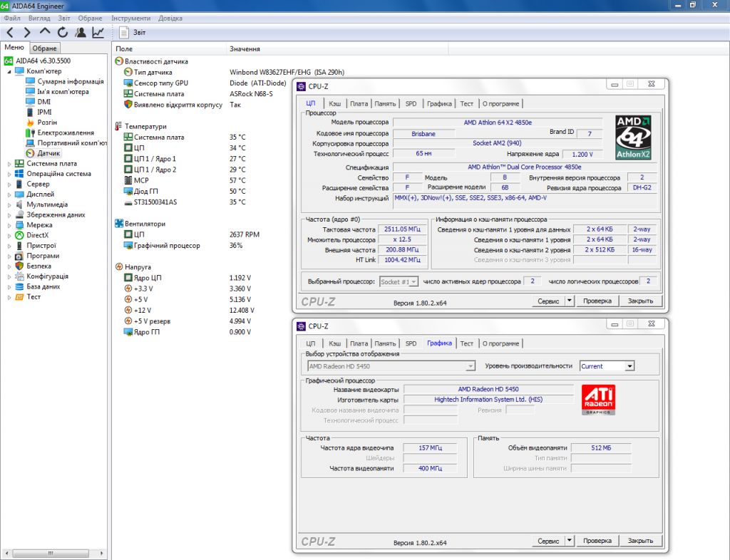Open the user/report wizard toolbar icon

[x=81, y=33]
